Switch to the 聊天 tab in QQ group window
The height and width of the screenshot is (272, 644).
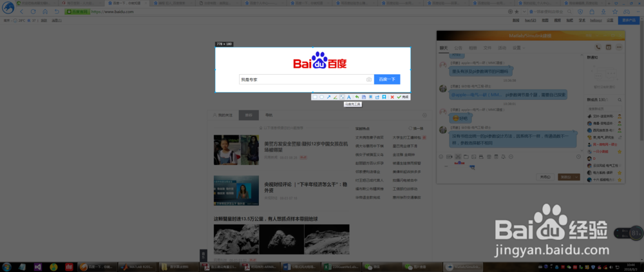point(444,48)
